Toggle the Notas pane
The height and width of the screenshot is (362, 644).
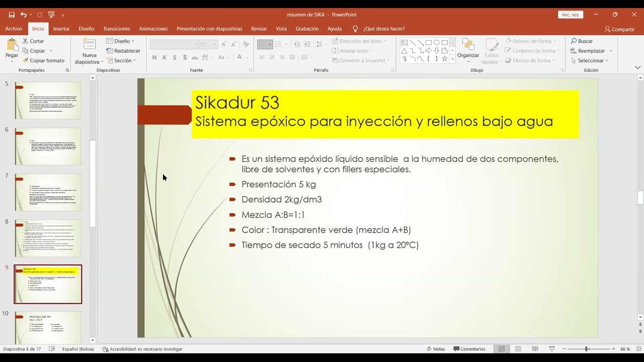(436, 349)
